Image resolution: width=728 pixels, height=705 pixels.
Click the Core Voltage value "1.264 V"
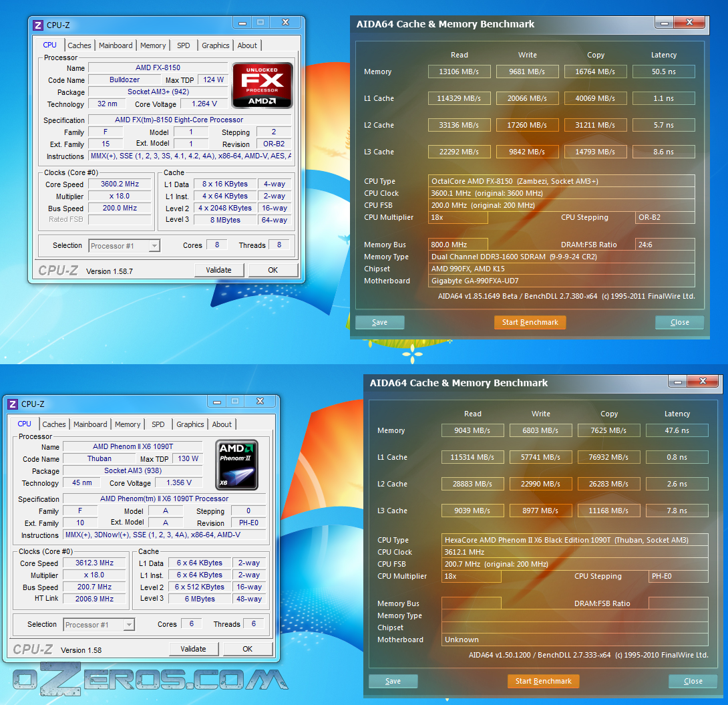[205, 104]
